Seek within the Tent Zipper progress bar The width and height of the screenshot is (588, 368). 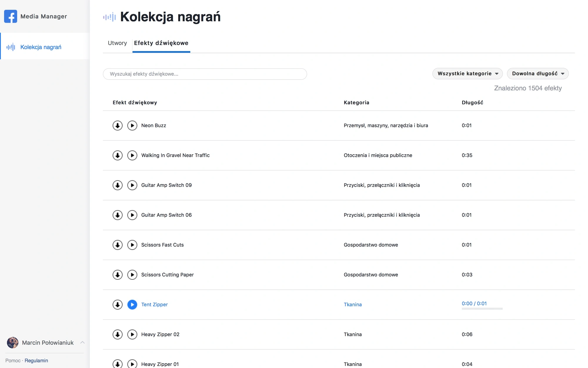(482, 309)
